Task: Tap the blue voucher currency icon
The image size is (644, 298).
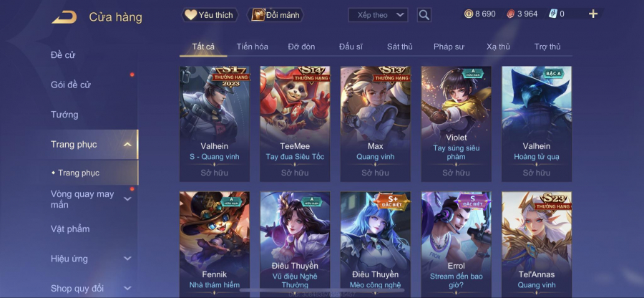Action: click(553, 14)
